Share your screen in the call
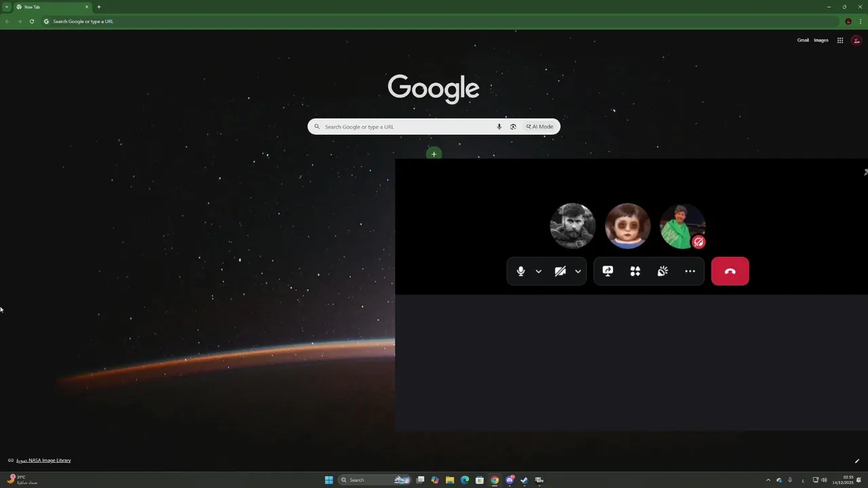 point(608,271)
